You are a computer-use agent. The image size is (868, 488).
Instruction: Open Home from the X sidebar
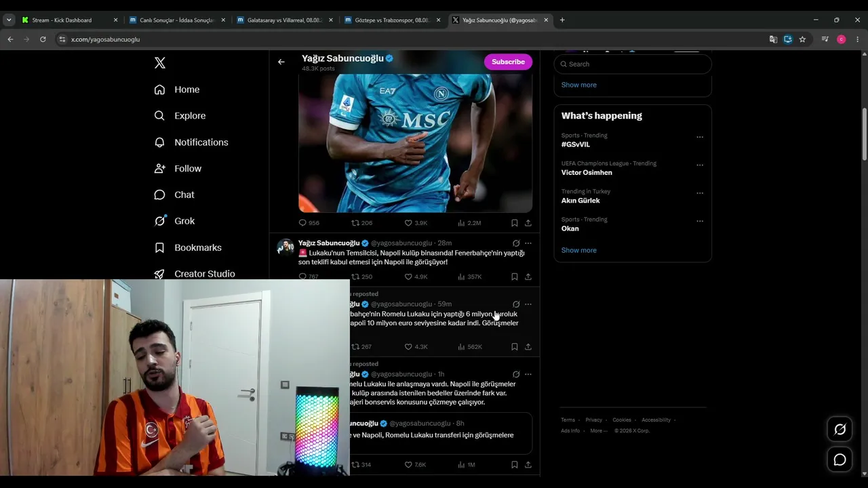click(177, 89)
